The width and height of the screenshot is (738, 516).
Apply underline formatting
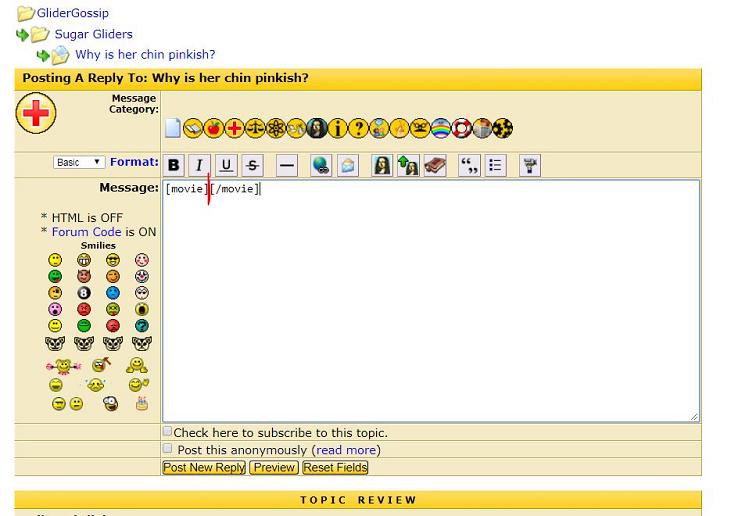(226, 165)
